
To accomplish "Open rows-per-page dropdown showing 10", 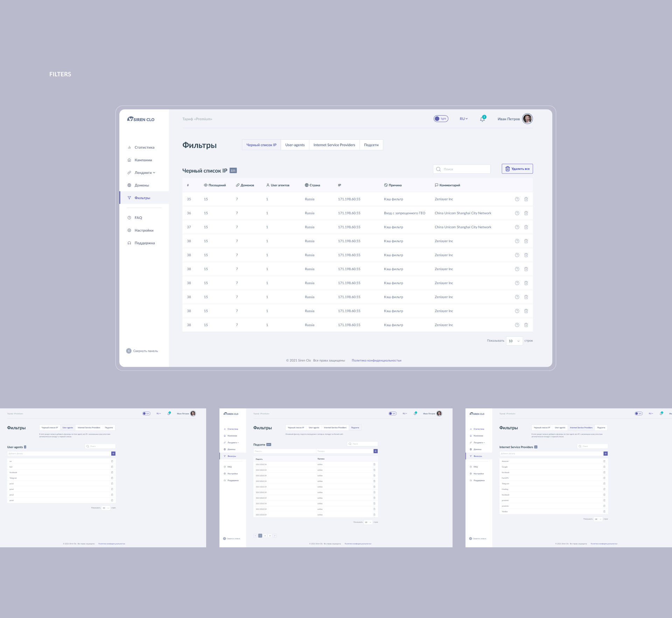I will [x=514, y=341].
